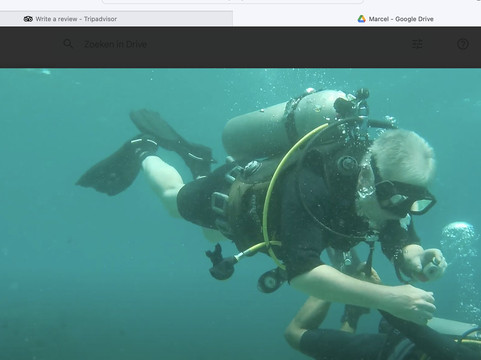The width and height of the screenshot is (481, 360).
Task: Focus the Zoeken in Drive search field
Action: 115,44
